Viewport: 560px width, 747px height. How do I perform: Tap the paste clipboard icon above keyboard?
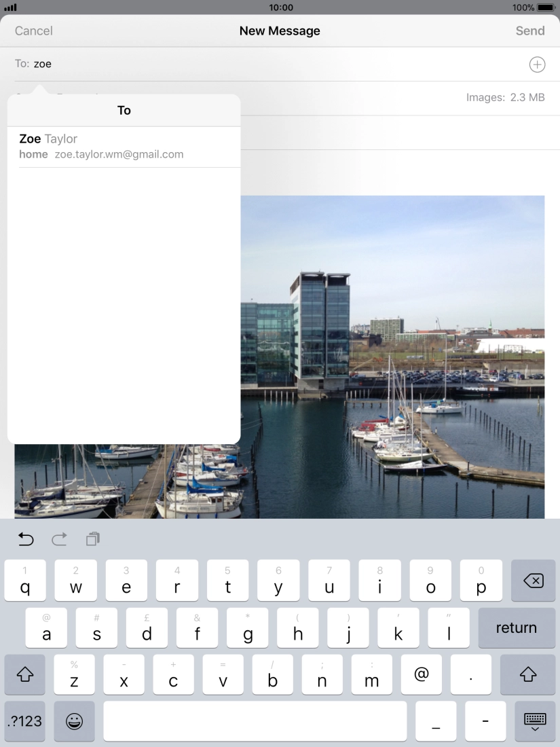93,539
